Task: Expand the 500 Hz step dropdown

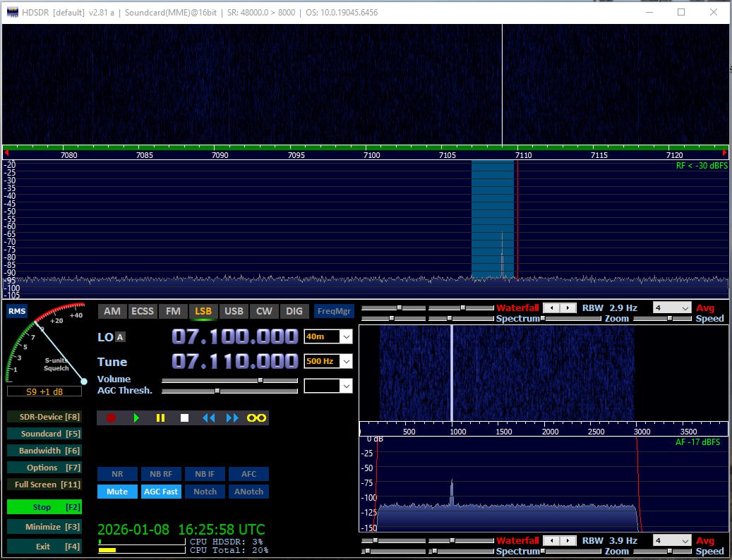Action: coord(345,361)
